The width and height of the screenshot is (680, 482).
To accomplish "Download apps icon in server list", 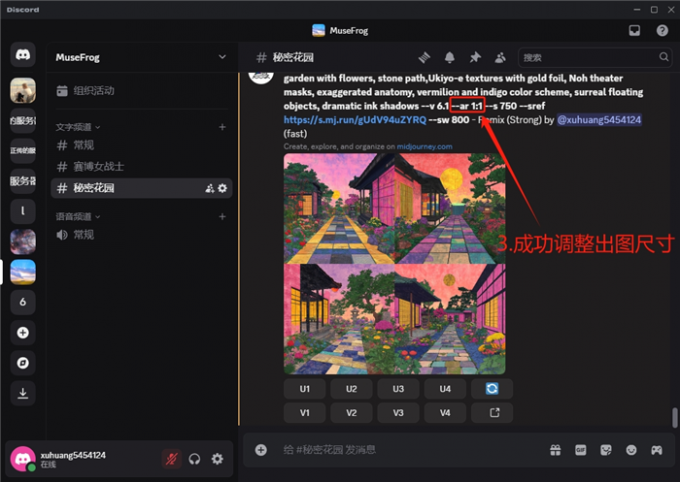I will 23,393.
